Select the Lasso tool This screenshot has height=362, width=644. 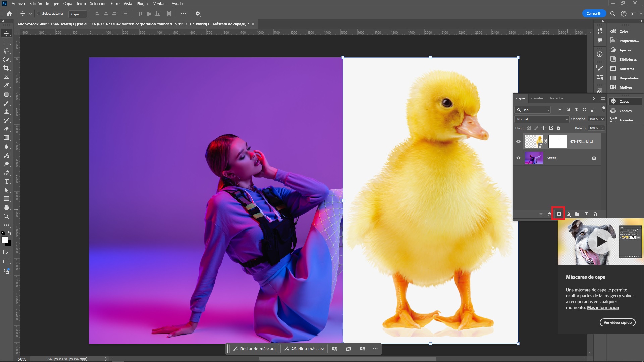6,51
